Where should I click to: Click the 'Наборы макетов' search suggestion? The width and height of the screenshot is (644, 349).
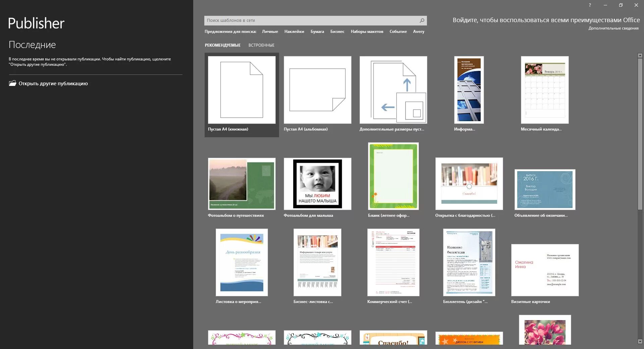pos(367,32)
